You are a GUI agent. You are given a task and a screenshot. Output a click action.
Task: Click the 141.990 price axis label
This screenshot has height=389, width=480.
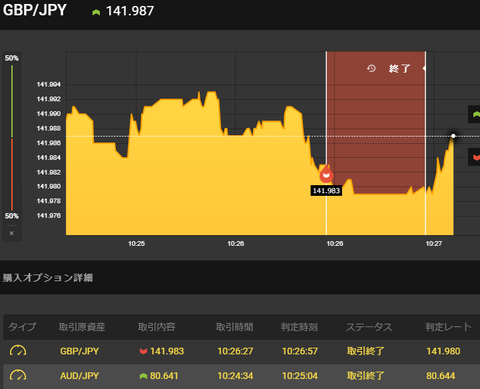pos(49,114)
